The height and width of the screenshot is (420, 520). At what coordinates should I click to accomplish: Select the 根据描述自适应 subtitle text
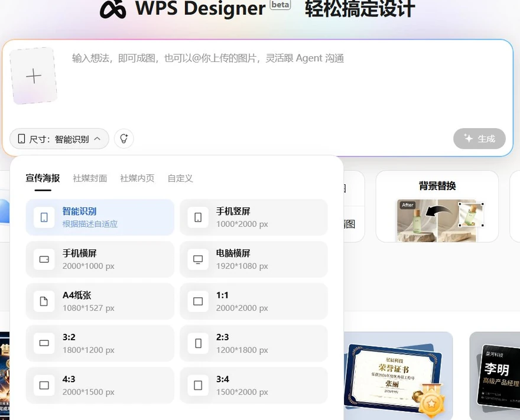[x=90, y=224]
